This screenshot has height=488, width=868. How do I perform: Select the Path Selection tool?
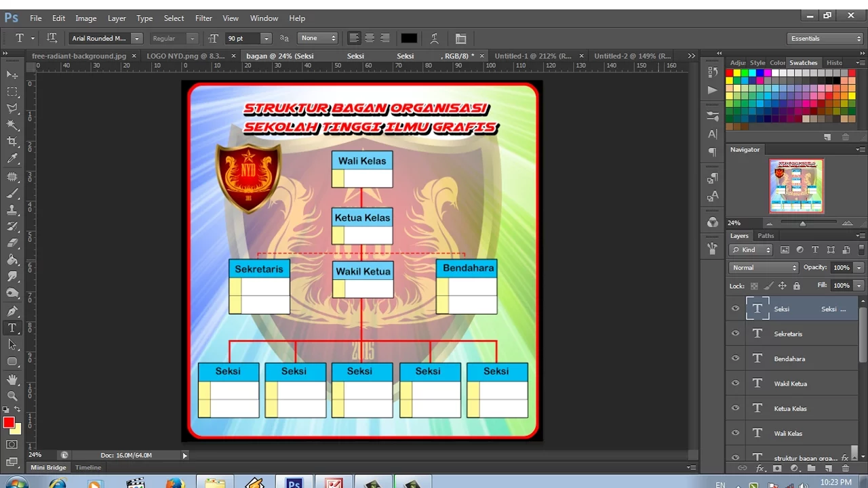click(12, 345)
